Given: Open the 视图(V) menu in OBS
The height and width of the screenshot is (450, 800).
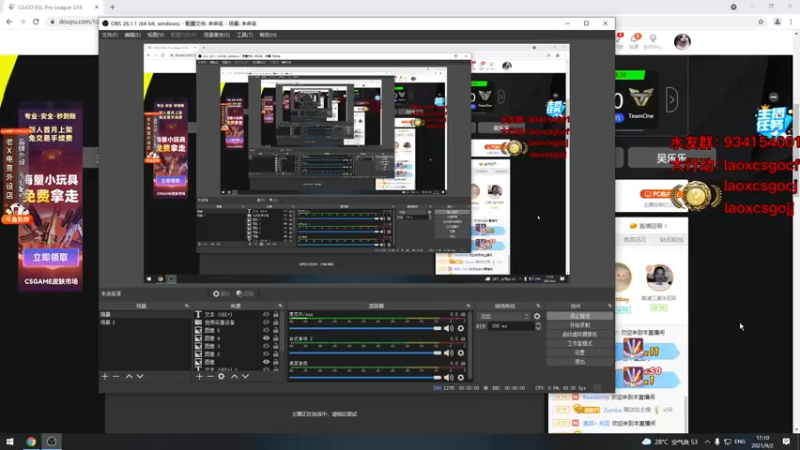Looking at the screenshot, I should [156, 35].
